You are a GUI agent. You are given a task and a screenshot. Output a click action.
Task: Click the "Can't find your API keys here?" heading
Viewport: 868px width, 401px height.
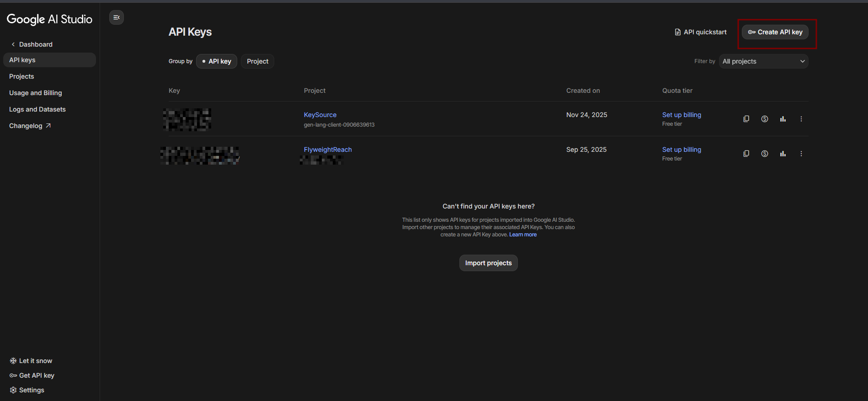click(489, 206)
